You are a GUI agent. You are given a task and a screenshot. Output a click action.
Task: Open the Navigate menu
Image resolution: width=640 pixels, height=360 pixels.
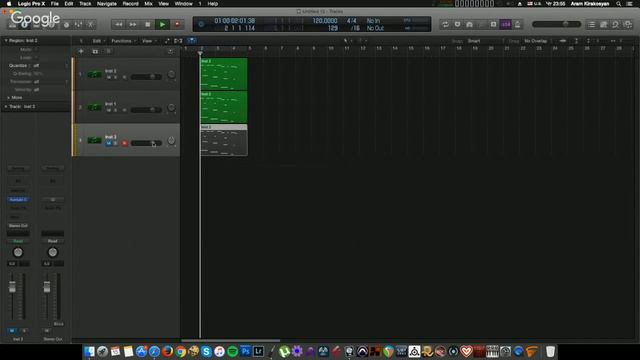click(x=107, y=4)
